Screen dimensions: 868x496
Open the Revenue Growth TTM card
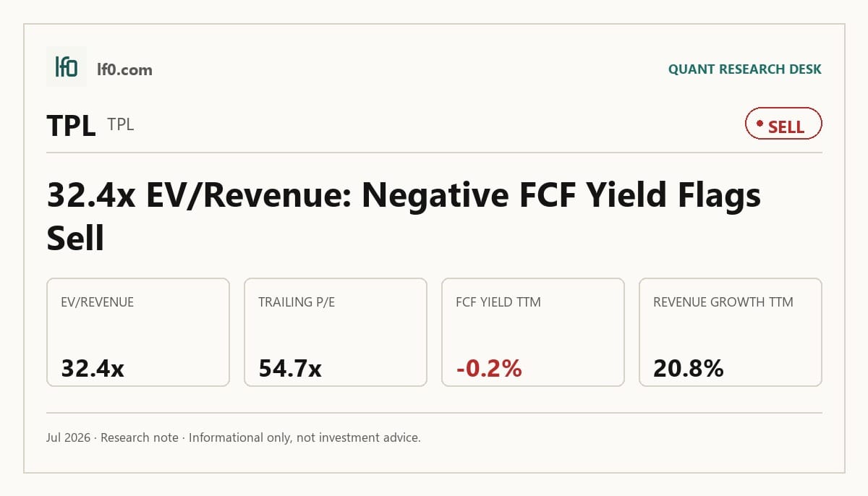tap(731, 333)
